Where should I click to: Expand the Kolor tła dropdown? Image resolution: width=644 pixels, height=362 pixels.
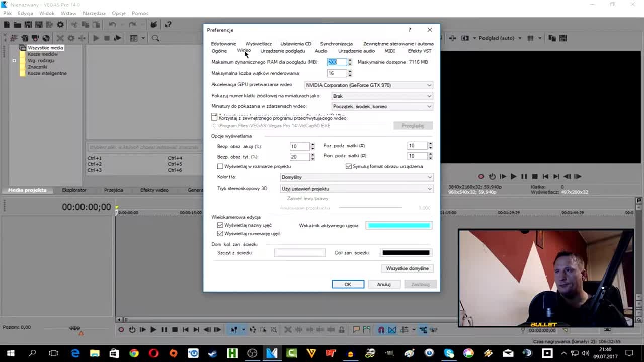[356, 177]
